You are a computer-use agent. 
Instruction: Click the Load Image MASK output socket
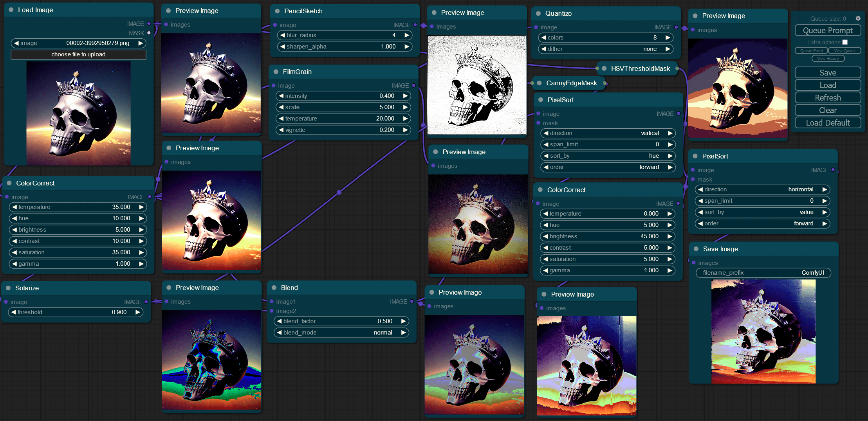(x=149, y=33)
